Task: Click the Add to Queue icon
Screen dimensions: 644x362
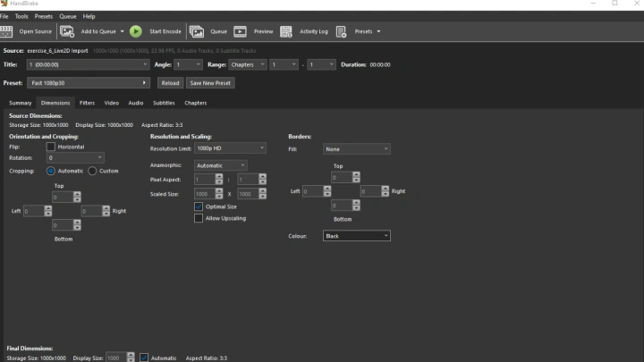Action: (67, 31)
